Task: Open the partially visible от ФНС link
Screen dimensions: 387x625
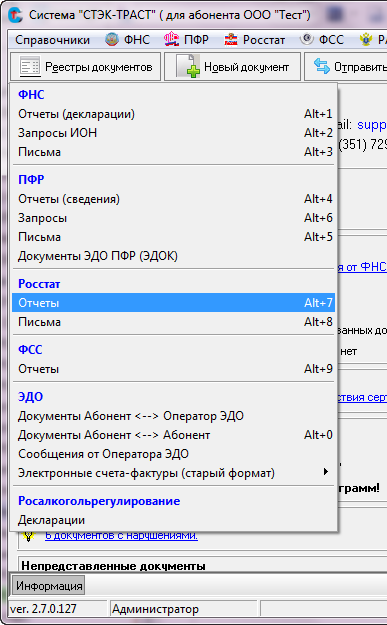Action: [362, 267]
